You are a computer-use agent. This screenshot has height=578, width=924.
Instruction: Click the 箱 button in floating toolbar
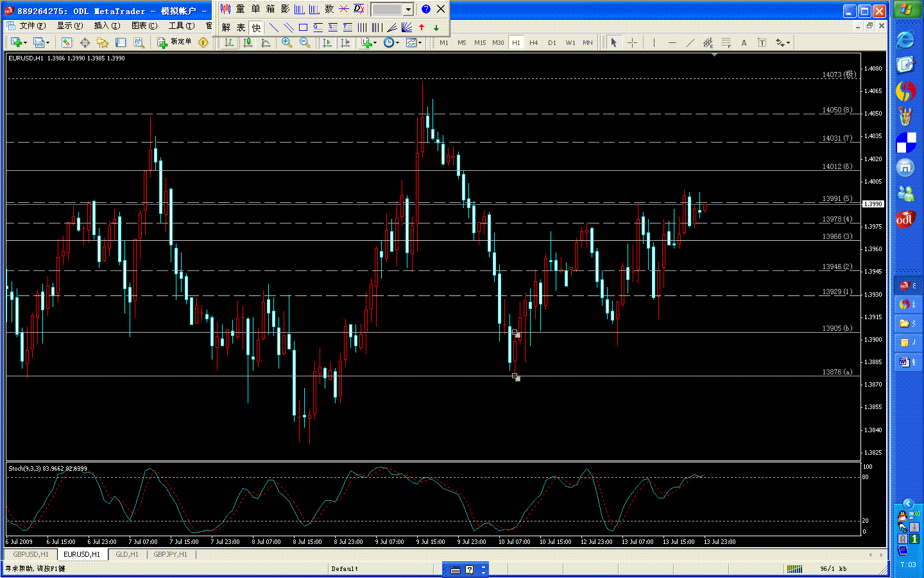pos(270,9)
